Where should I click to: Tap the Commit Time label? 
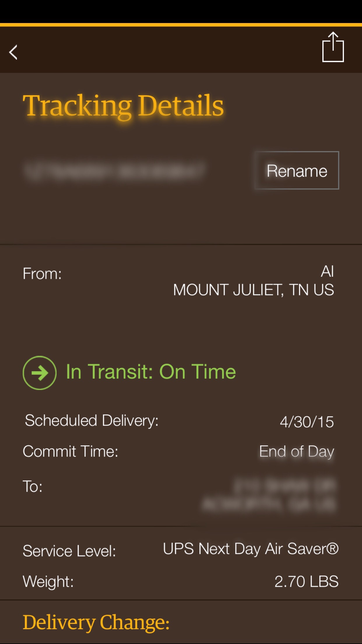pyautogui.click(x=71, y=452)
